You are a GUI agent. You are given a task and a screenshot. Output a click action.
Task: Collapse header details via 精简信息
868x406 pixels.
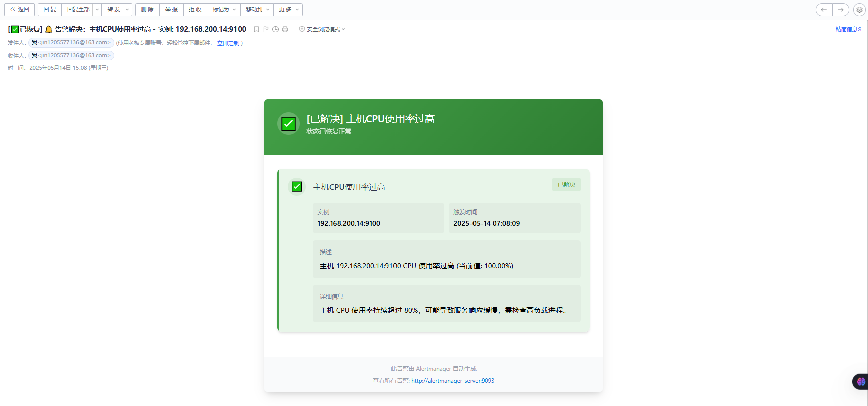click(848, 29)
